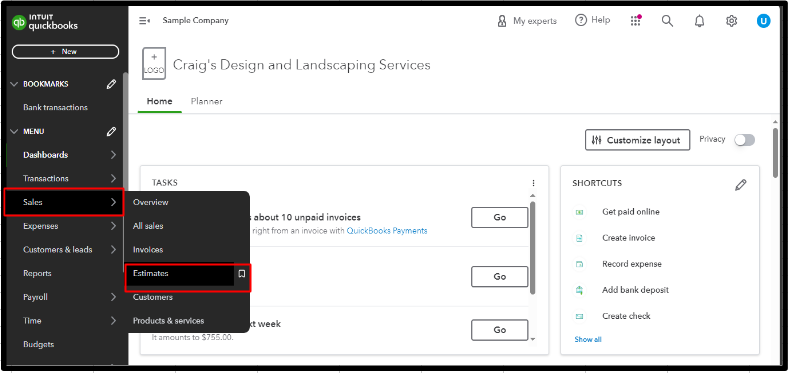Screen dimensions: 788x373
Task: Collapse the BOOKMARKS section
Action: pos(14,84)
